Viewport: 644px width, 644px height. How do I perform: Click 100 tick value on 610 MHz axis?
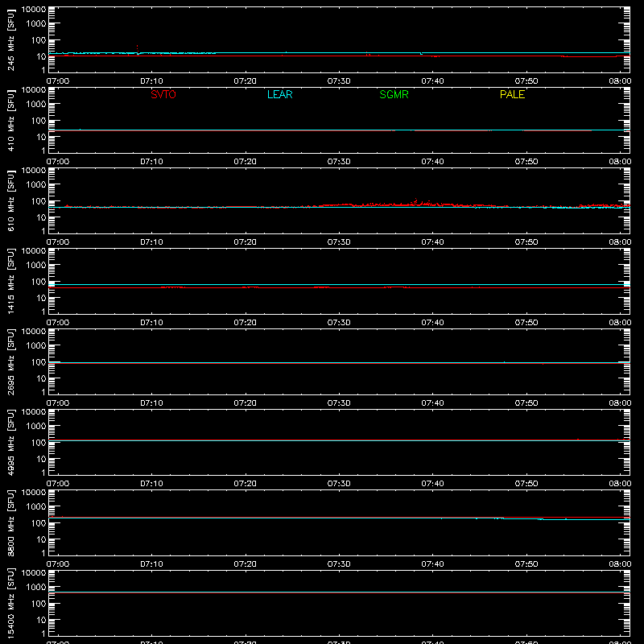[x=39, y=201]
